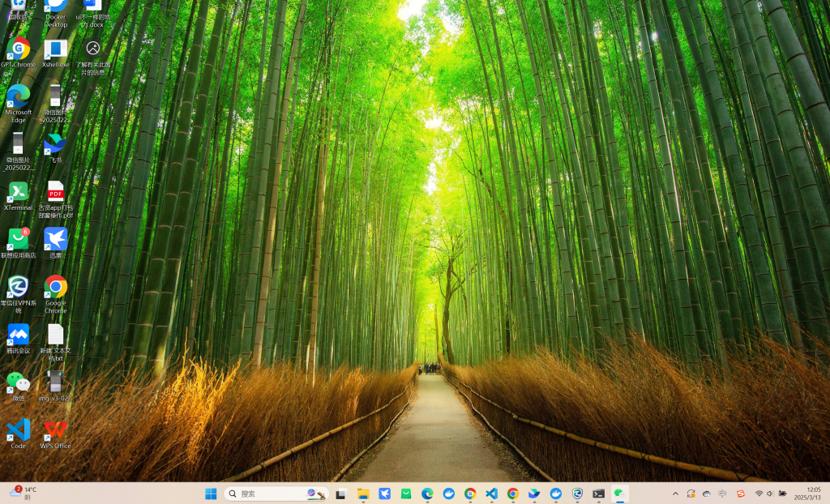The image size is (830, 504).
Task: Select the WeChat (微信) desktop icon
Action: pyautogui.click(x=18, y=382)
